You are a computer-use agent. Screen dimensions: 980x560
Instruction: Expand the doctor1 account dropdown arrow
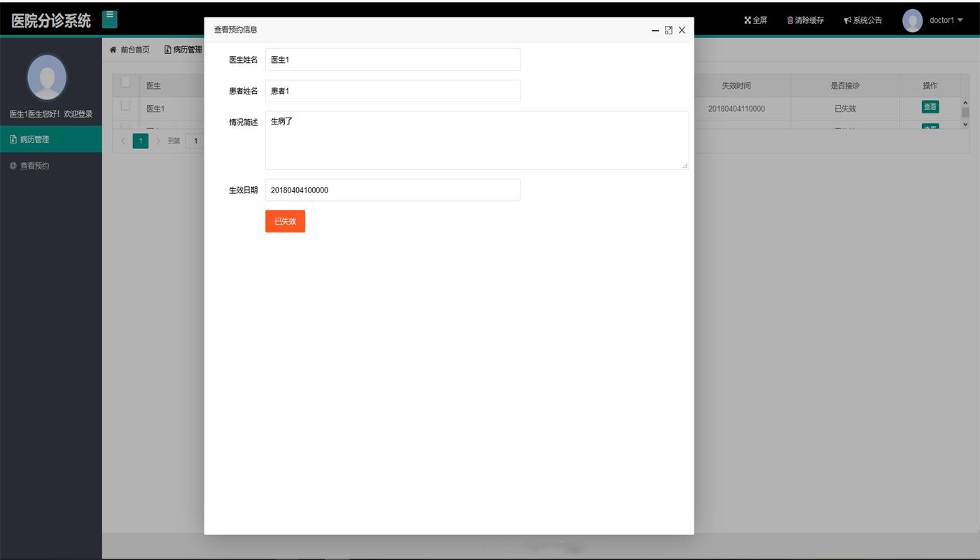960,20
